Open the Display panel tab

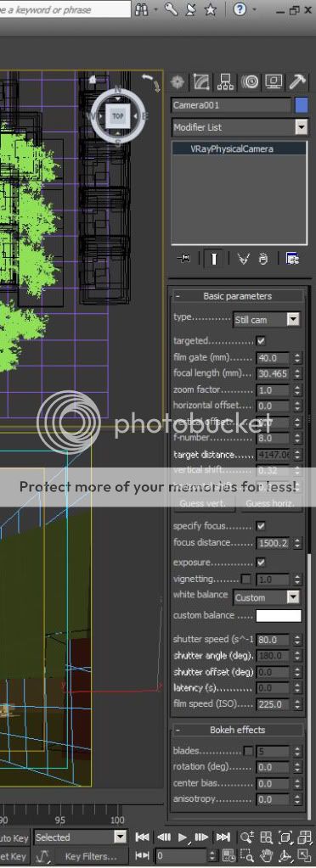pos(274,82)
